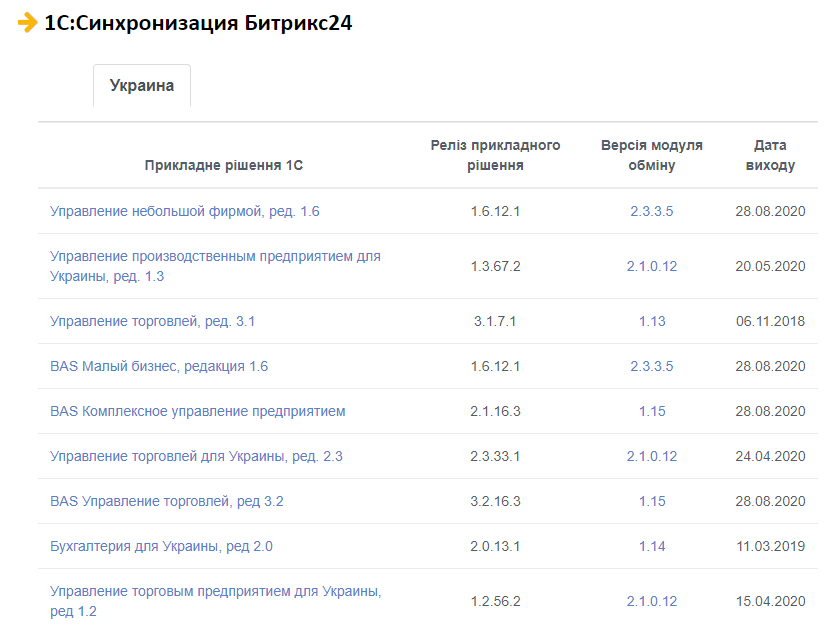Open module version 2.1.0.12 in Управление торговлей 2.3 row

(x=651, y=456)
